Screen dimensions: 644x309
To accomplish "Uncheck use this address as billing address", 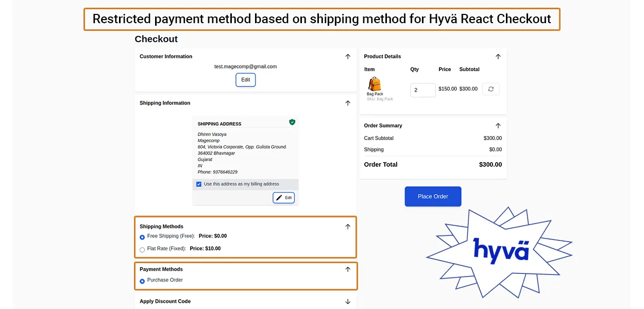I will (x=199, y=184).
